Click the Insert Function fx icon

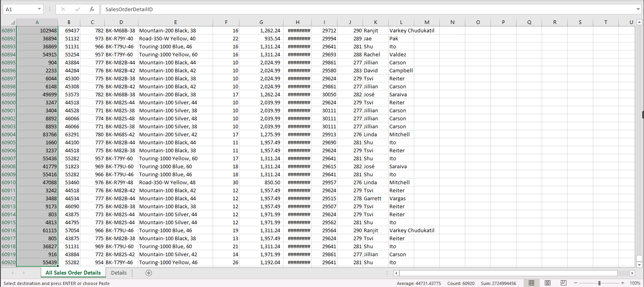[92, 9]
